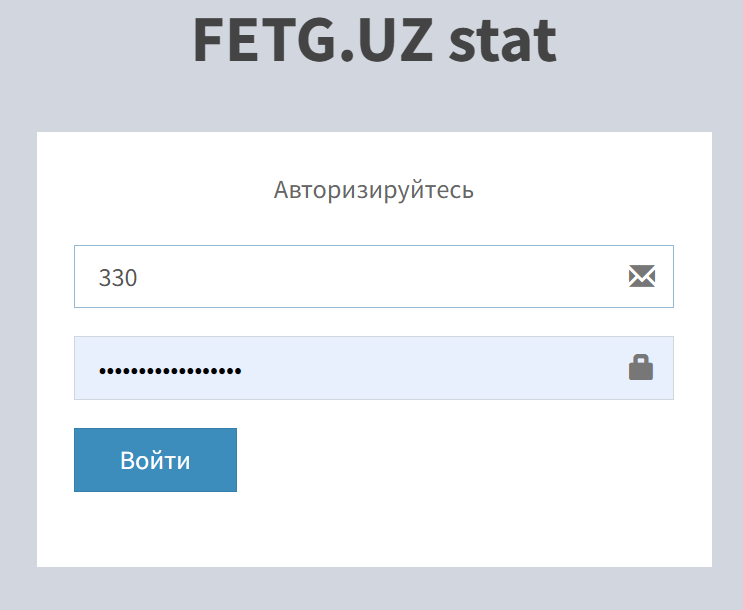This screenshot has width=743, height=610.
Task: Click empty space inside the password field
Action: (430, 368)
